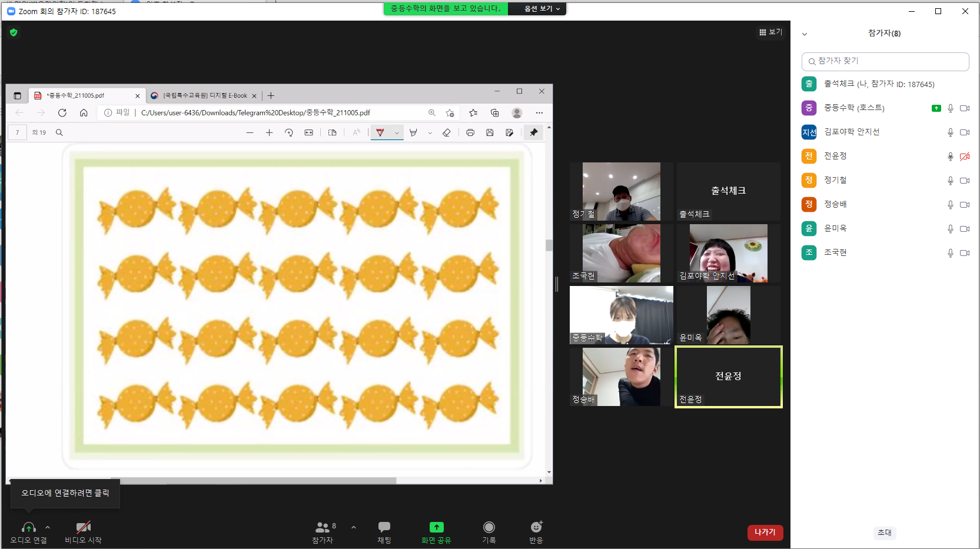The width and height of the screenshot is (980, 549).
Task: Pin the PDF toolbar
Action: coord(534,132)
